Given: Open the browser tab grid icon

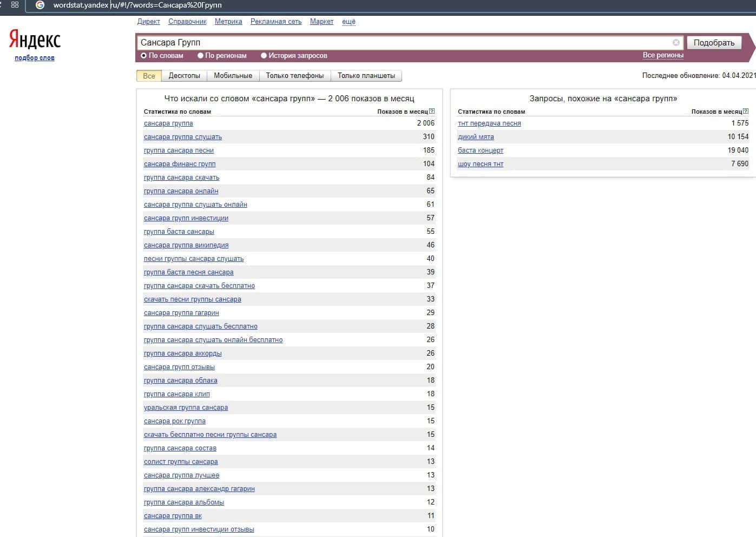Looking at the screenshot, I should coord(15,5).
